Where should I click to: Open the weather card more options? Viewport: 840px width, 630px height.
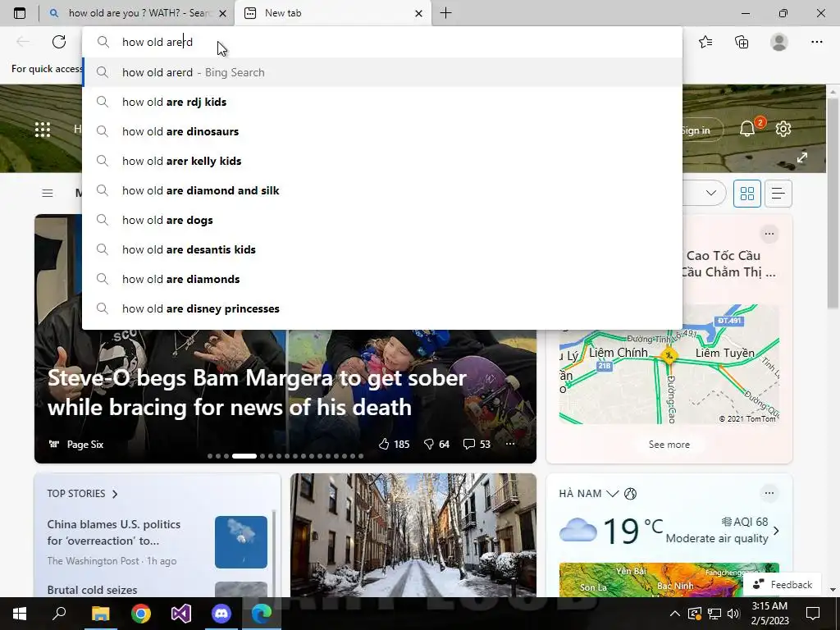tap(769, 493)
